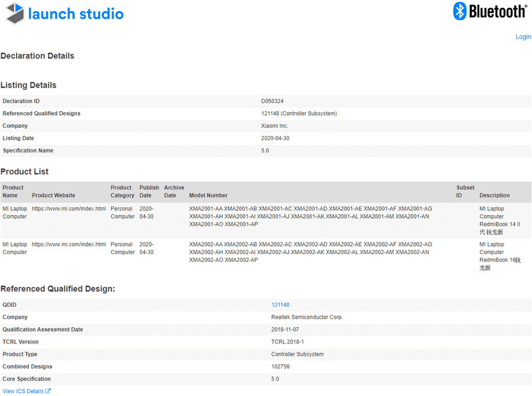Click the TCRL Version label
The width and height of the screenshot is (532, 396).
(x=20, y=342)
